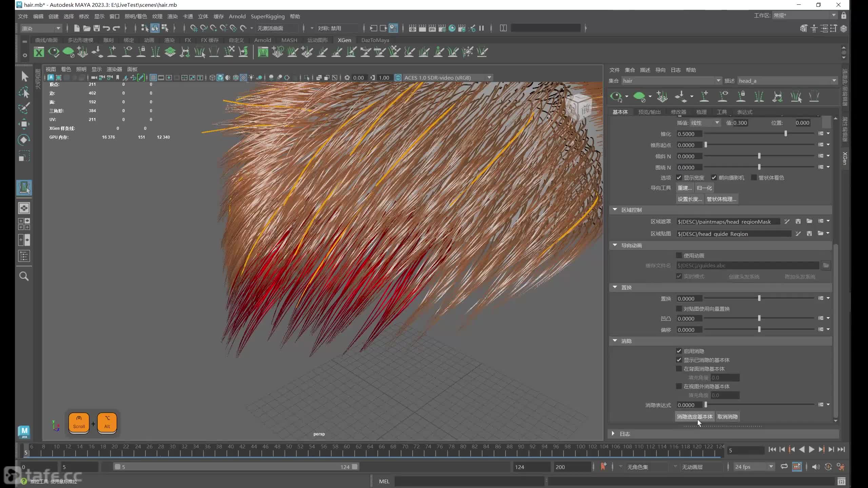The image size is (868, 488).
Task: Click the XGen window icon on the shelf
Action: tap(39, 52)
